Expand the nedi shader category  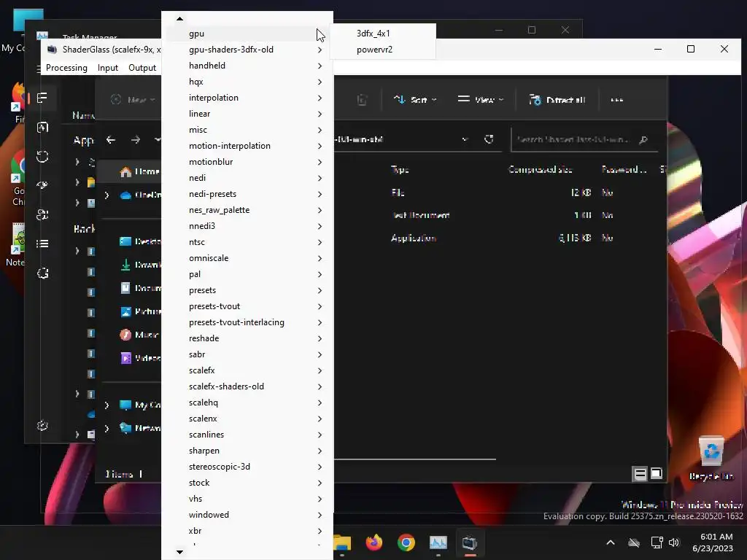(247, 178)
